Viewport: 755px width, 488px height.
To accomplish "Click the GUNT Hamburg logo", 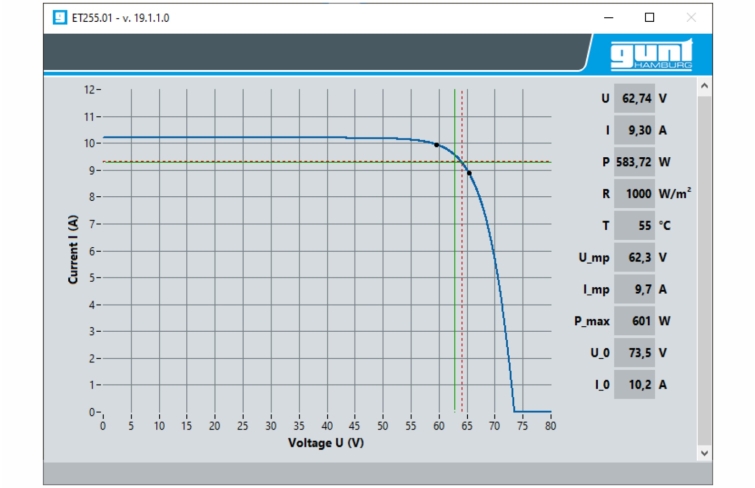I will coord(651,55).
